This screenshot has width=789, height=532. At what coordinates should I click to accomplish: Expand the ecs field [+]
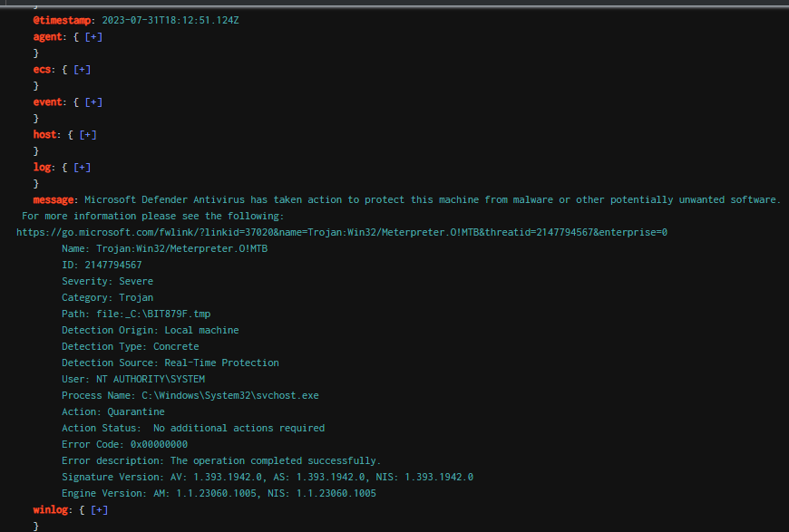click(82, 69)
